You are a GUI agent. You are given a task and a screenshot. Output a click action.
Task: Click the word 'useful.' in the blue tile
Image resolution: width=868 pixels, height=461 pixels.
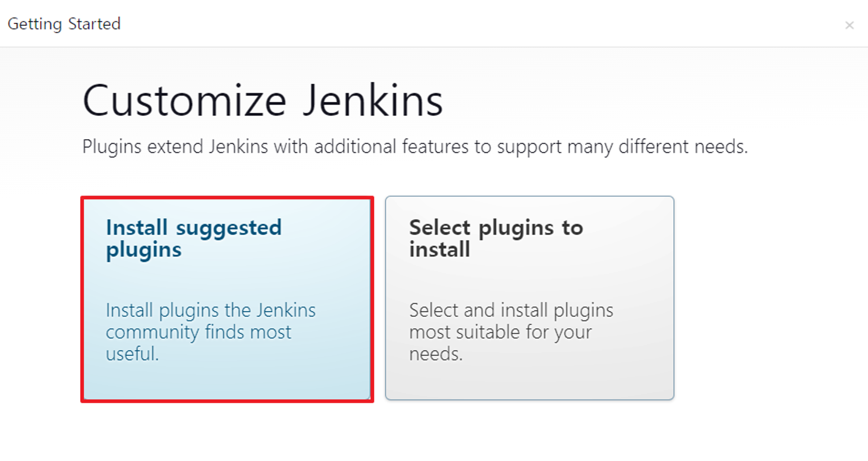pyautogui.click(x=132, y=354)
